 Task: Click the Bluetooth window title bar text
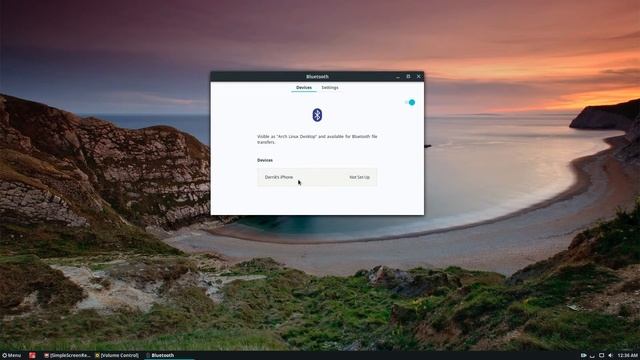point(317,76)
